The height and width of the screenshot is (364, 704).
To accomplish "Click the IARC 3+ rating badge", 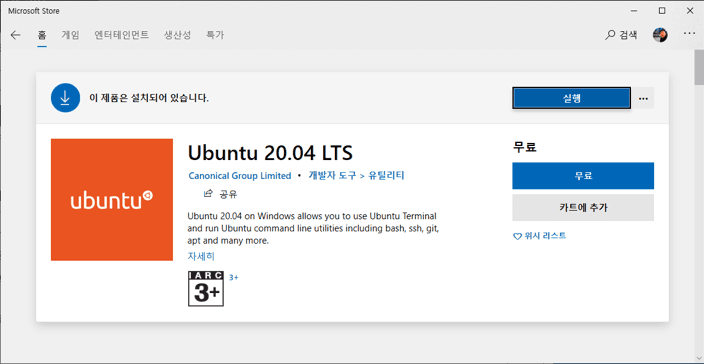I will (206, 289).
